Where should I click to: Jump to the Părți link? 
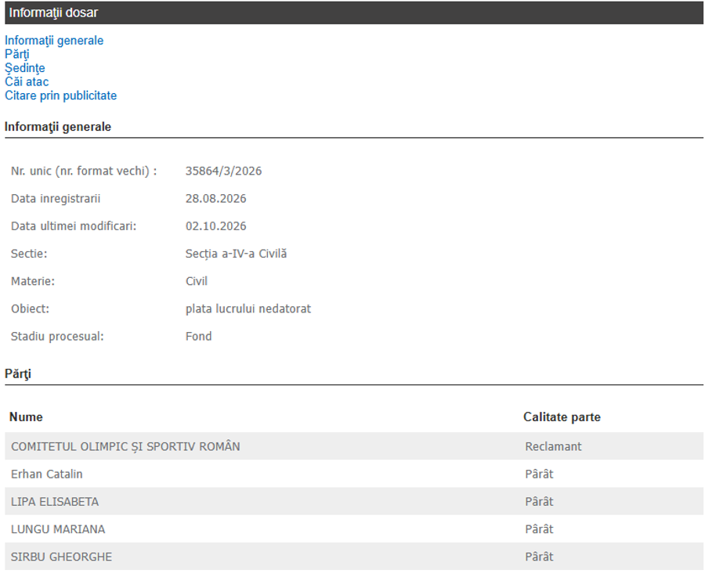coord(17,54)
